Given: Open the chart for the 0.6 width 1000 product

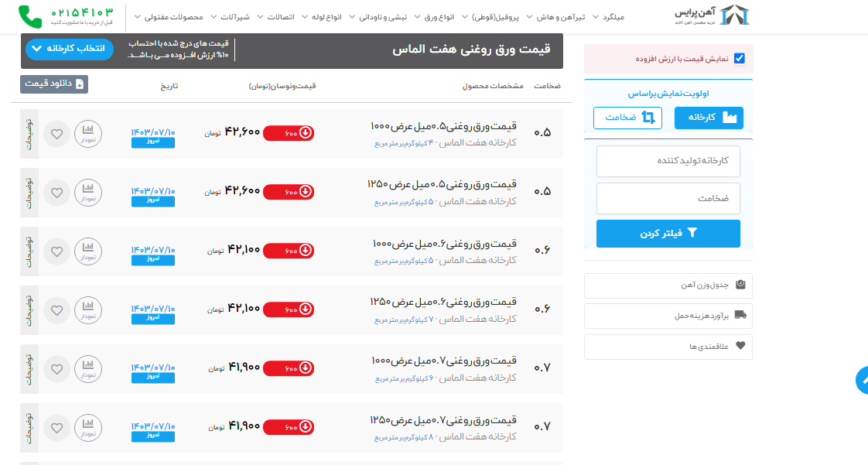Looking at the screenshot, I should 87,251.
